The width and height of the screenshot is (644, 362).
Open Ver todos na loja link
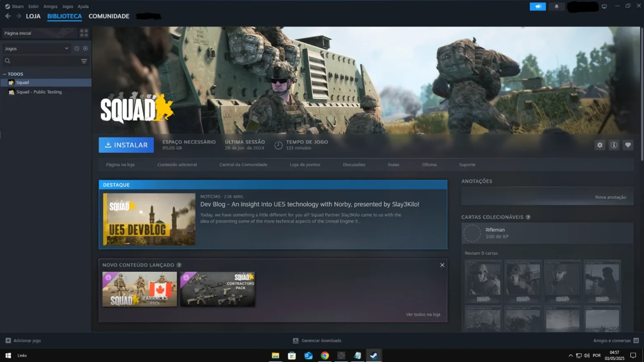[423, 315]
